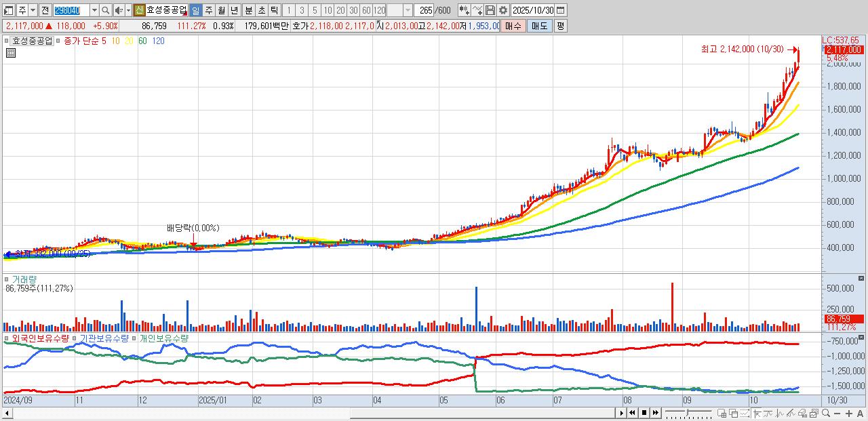Click the vertical line chart icon at bottom
This screenshot has height=421, width=868.
[780, 413]
